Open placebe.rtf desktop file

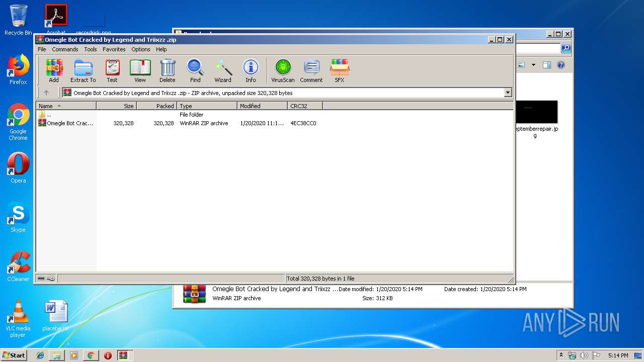point(56,316)
